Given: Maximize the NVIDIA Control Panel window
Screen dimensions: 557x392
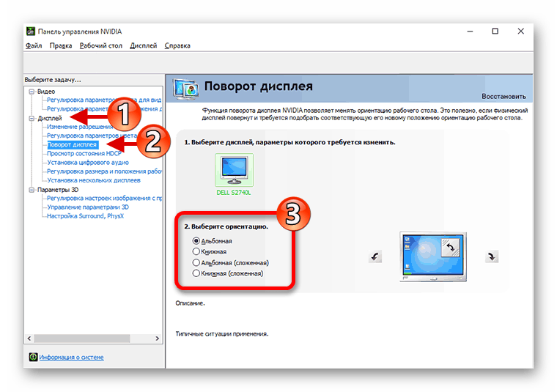Looking at the screenshot, I should (x=495, y=32).
